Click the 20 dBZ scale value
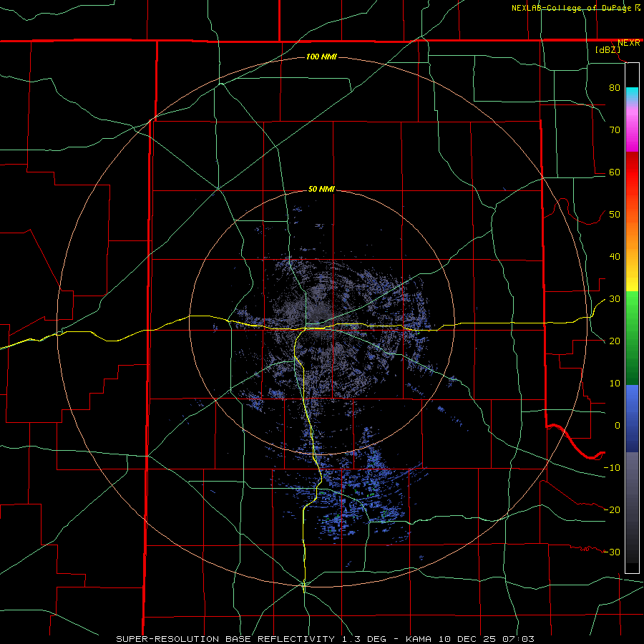This screenshot has width=644, height=644. (615, 341)
